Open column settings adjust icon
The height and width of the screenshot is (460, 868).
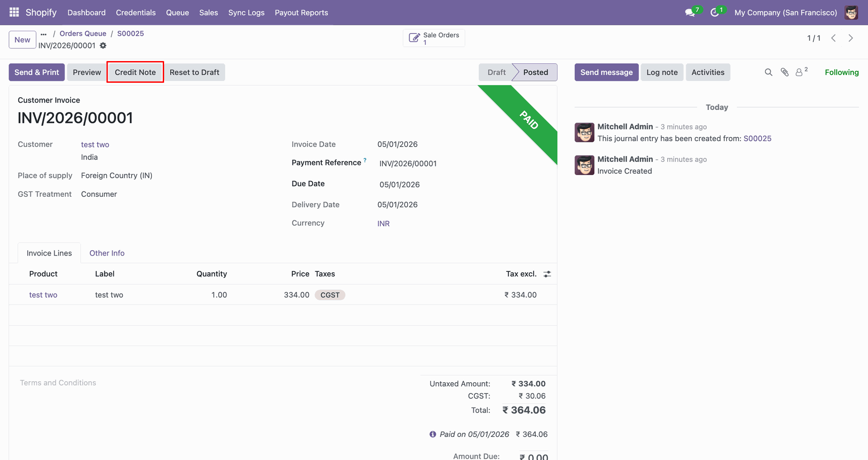coord(547,274)
